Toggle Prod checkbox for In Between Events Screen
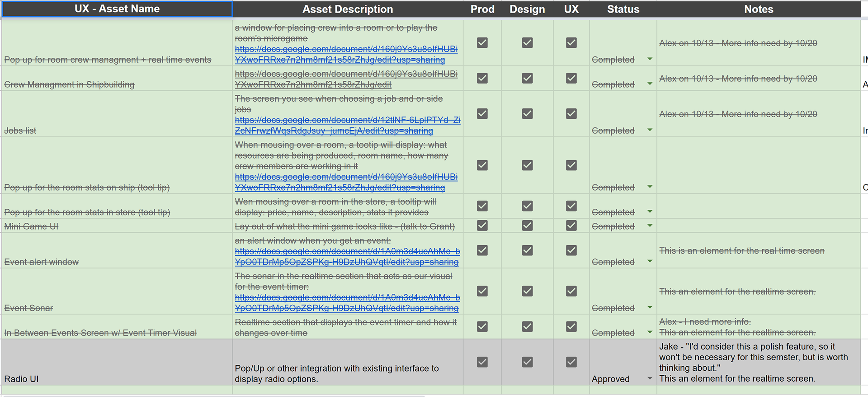 pos(482,326)
